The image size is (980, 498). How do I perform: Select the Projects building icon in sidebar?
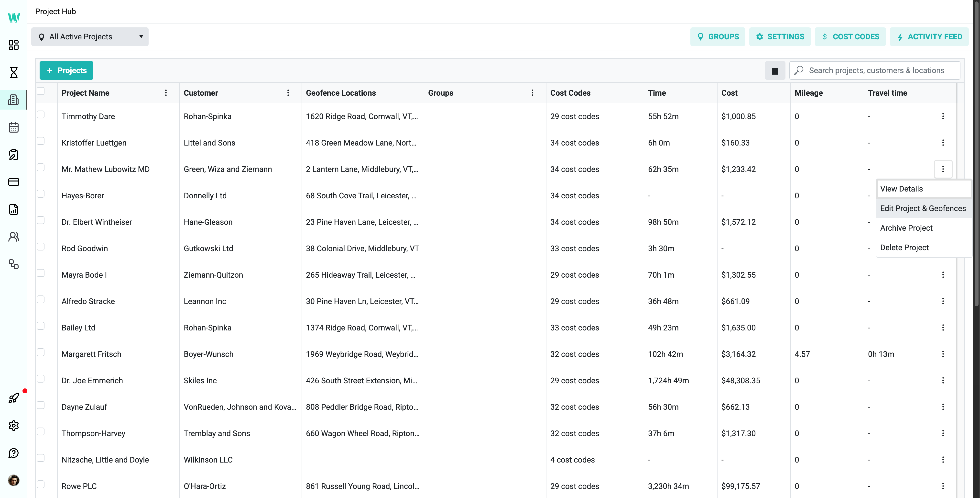pyautogui.click(x=14, y=100)
